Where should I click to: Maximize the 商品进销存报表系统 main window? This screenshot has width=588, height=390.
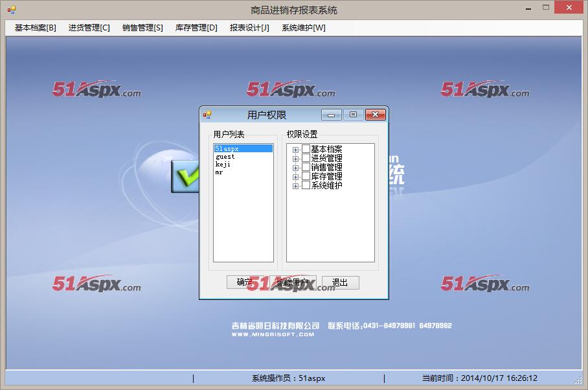546,8
